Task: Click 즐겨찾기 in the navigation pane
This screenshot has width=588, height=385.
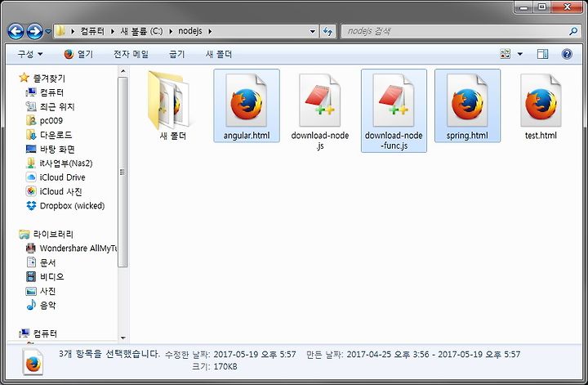Action: (x=49, y=78)
